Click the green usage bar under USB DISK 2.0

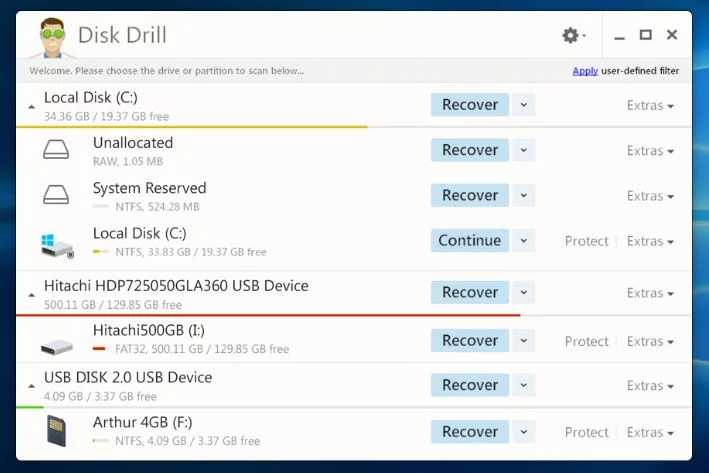30,407
